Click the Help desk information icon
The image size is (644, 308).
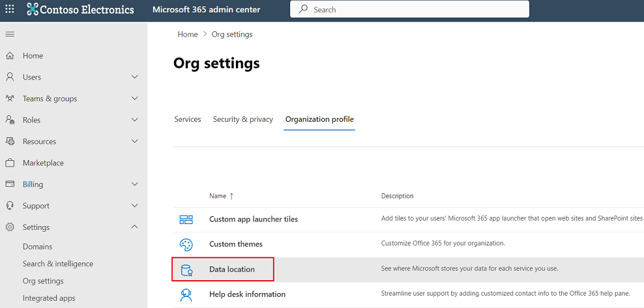(186, 294)
